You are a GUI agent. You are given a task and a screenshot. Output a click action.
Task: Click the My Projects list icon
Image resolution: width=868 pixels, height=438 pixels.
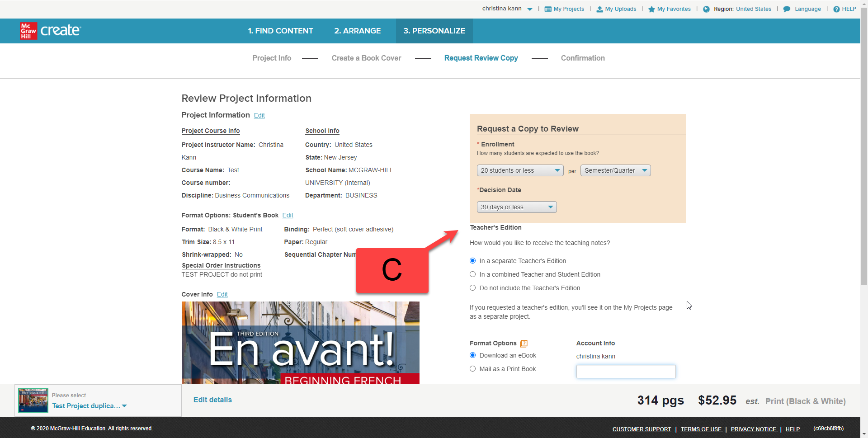[x=548, y=9]
